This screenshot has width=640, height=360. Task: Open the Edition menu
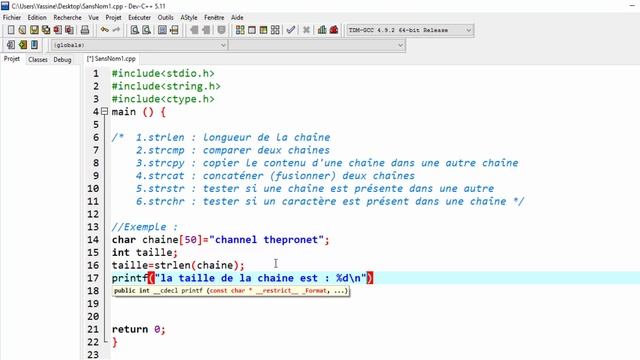37,18
